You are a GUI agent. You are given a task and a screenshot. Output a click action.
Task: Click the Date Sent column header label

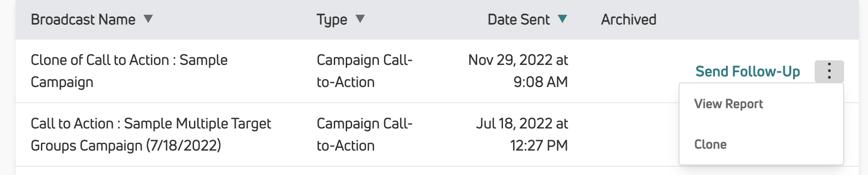tap(519, 19)
